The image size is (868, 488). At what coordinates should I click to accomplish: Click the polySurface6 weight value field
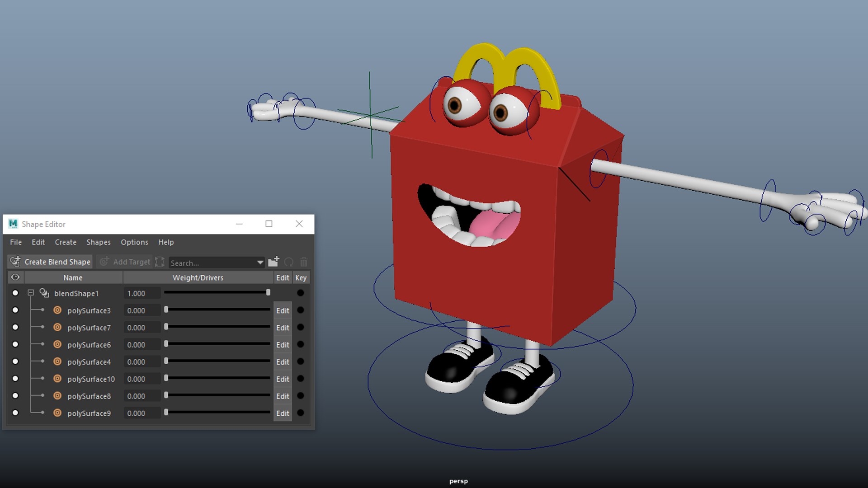pyautogui.click(x=142, y=345)
